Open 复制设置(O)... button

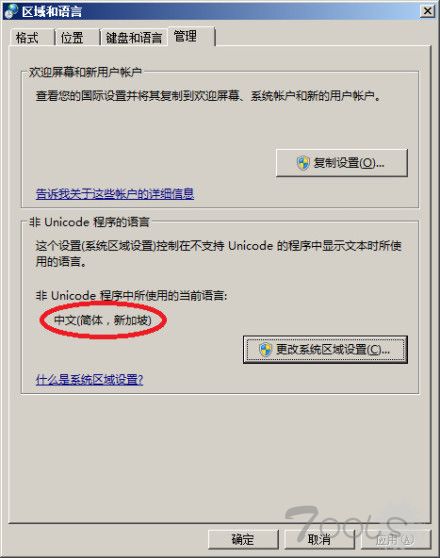pos(342,163)
